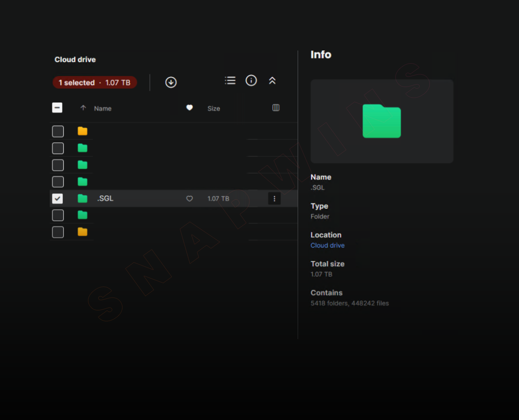The width and height of the screenshot is (519, 420).
Task: Open the Cloud drive location link
Action: (328, 246)
